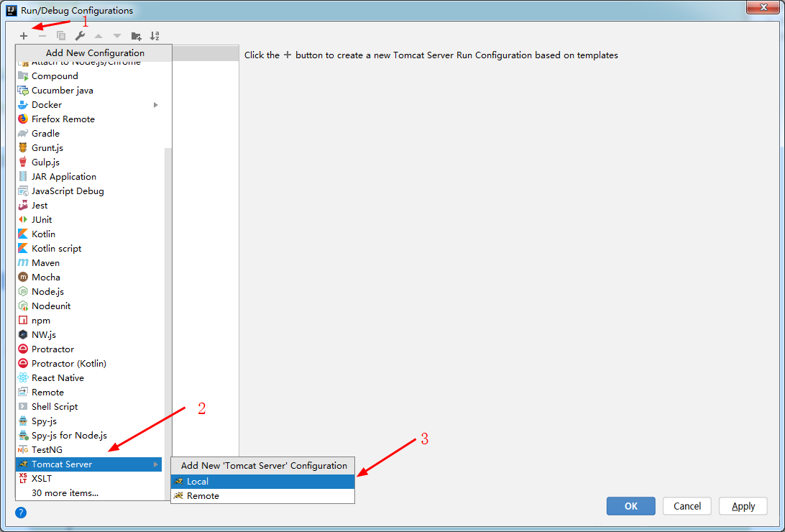Screen dimensions: 785x532
Task: Select the Protractor (Kotlin) entry
Action: [88, 364]
